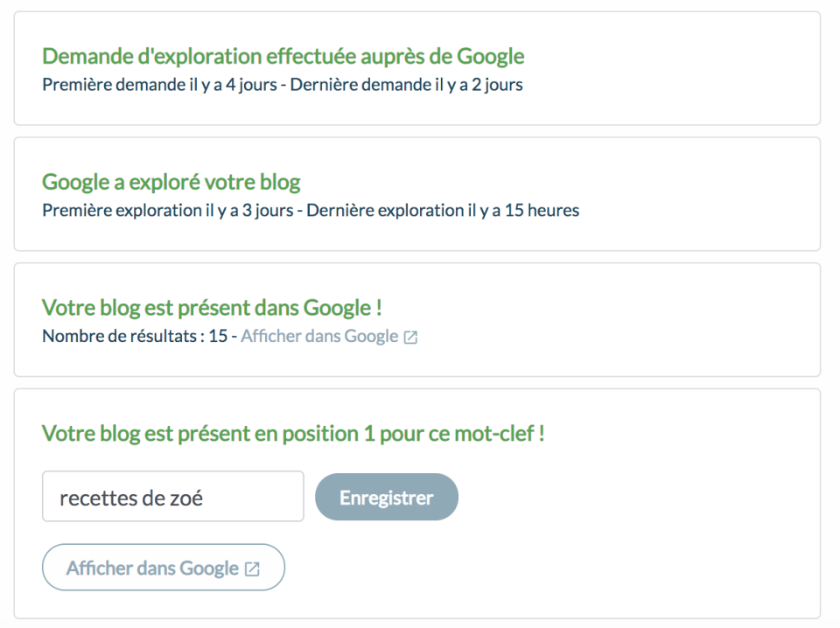Click the external-link icon inside the outlined button
Image resolution: width=840 pixels, height=628 pixels.
point(252,569)
